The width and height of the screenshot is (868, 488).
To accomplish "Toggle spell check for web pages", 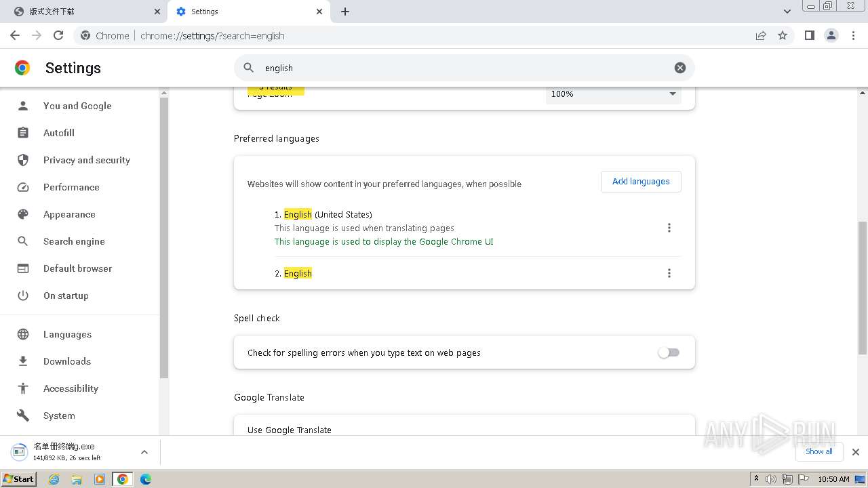I will (x=669, y=352).
